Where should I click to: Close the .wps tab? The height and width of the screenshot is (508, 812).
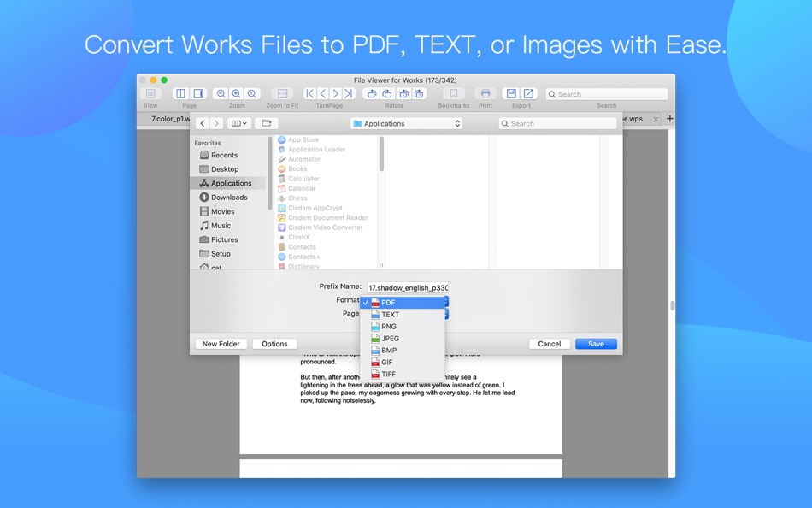[x=656, y=119]
